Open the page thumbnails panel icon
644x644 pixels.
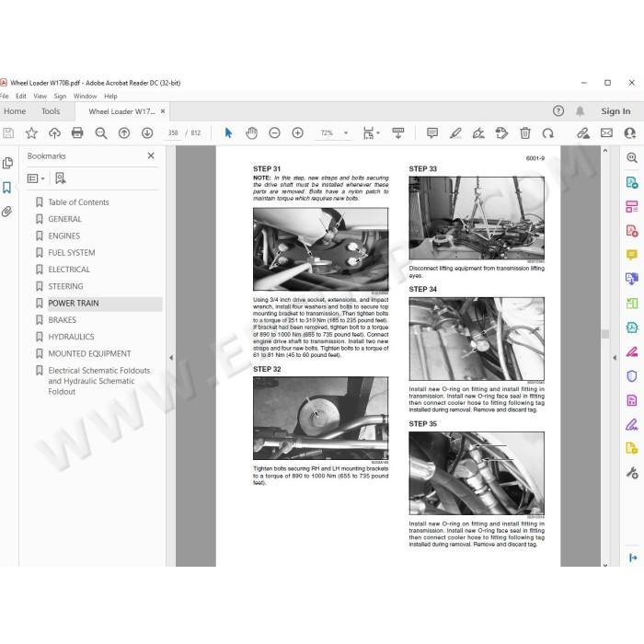[7, 163]
